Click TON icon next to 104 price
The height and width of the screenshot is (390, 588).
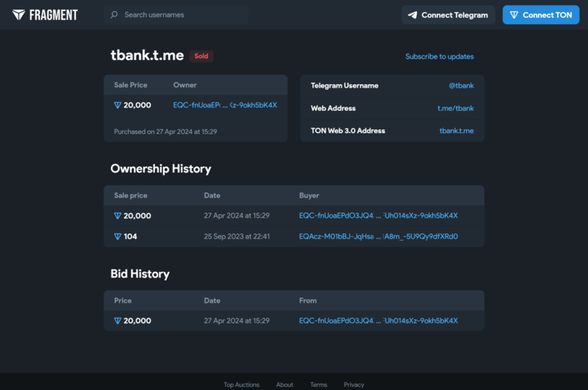click(117, 237)
